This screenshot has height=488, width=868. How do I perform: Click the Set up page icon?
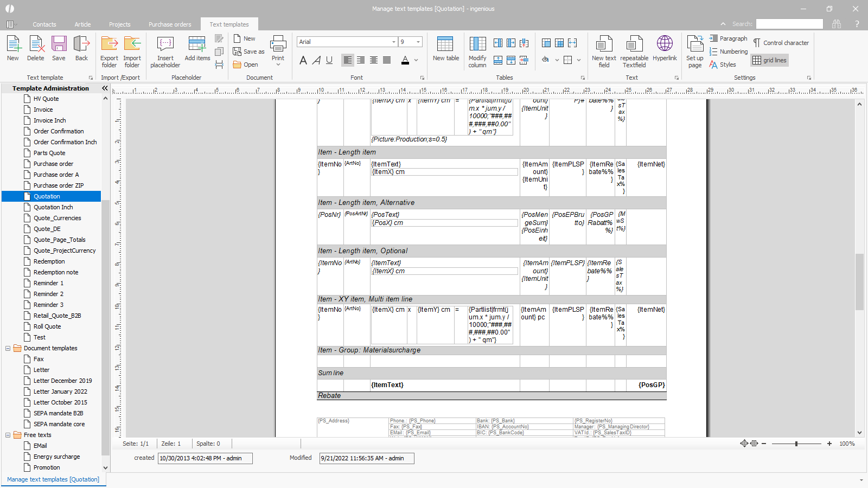coord(694,44)
